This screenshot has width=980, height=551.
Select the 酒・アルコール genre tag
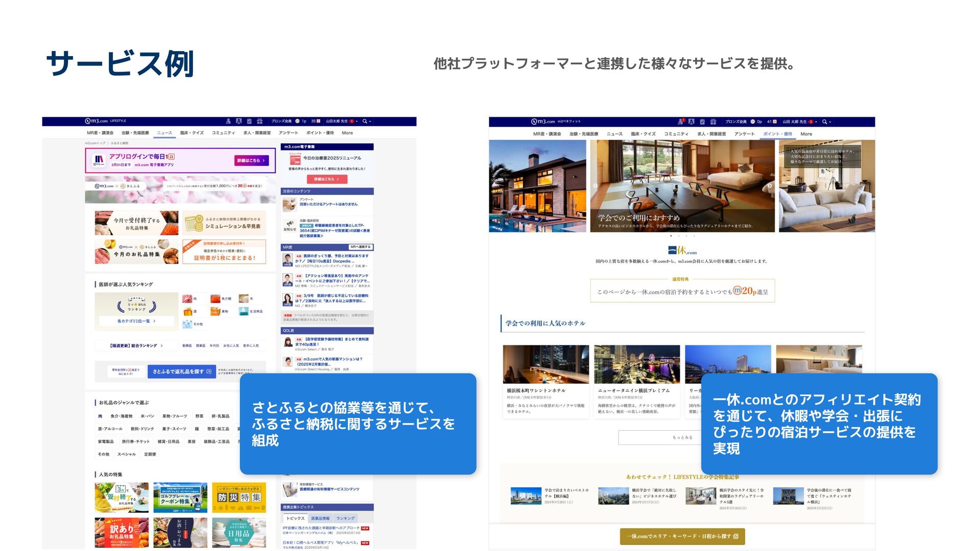(110, 429)
